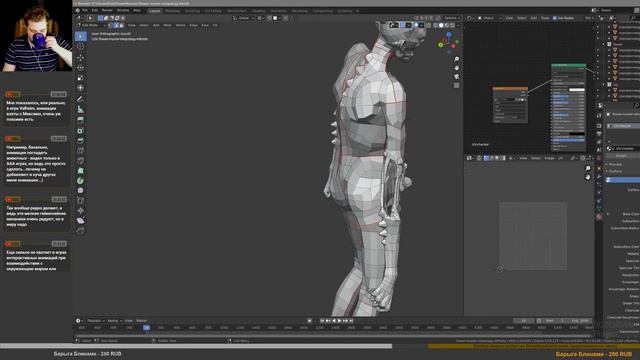Viewport: 640px width, 360px height.
Task: Click the blue Z axis on navigation gizmo
Action: tap(449, 35)
